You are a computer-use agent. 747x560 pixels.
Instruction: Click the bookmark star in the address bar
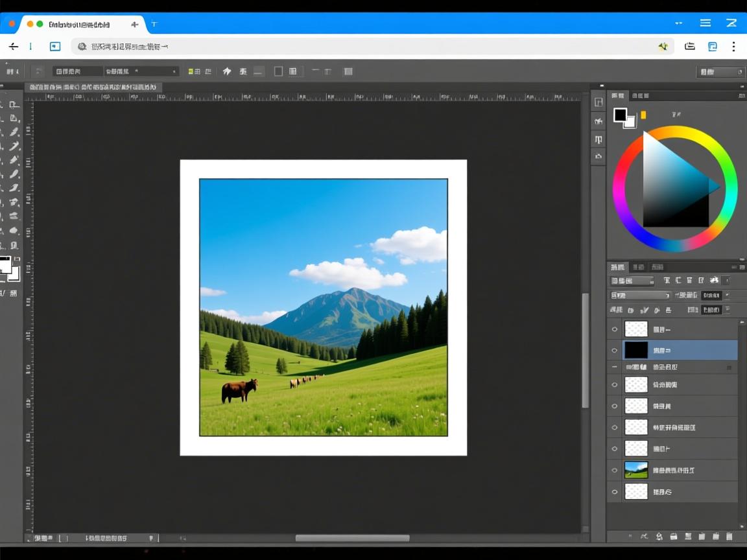click(663, 47)
